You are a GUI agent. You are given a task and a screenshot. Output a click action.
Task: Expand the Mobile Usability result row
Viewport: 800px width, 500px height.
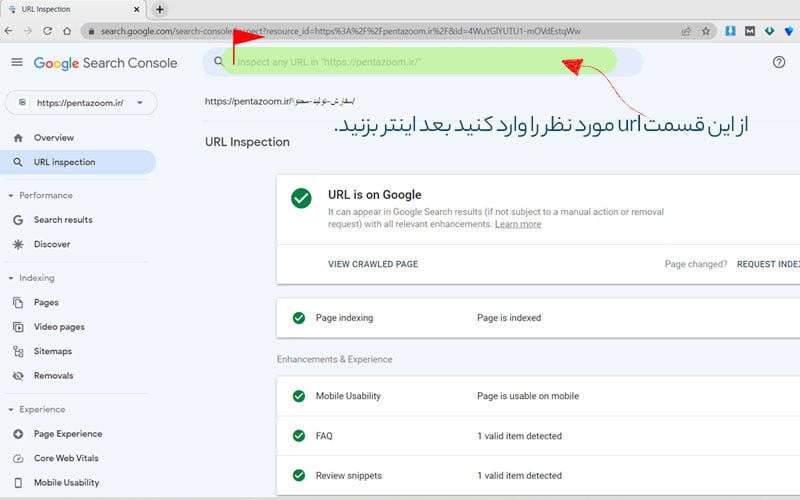click(538, 396)
